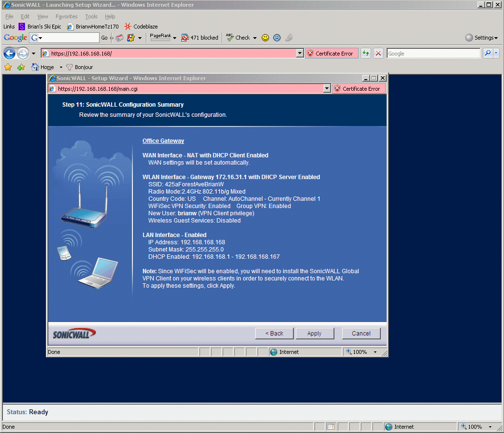Open the Help menu
The width and height of the screenshot is (504, 433).
pos(110,16)
